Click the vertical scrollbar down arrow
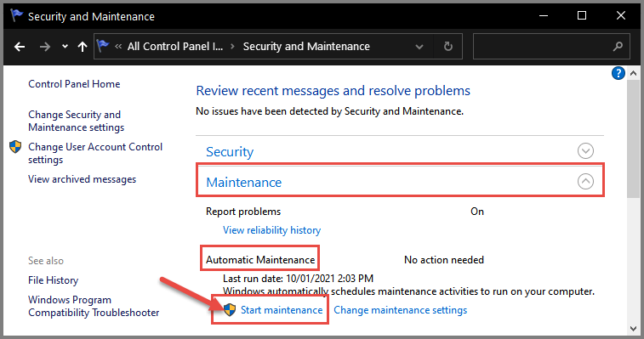 [x=633, y=328]
